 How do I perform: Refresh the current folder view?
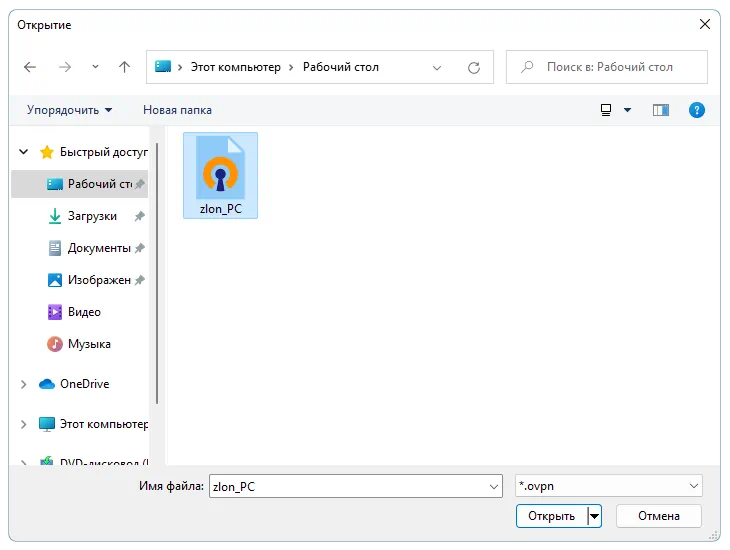[474, 67]
